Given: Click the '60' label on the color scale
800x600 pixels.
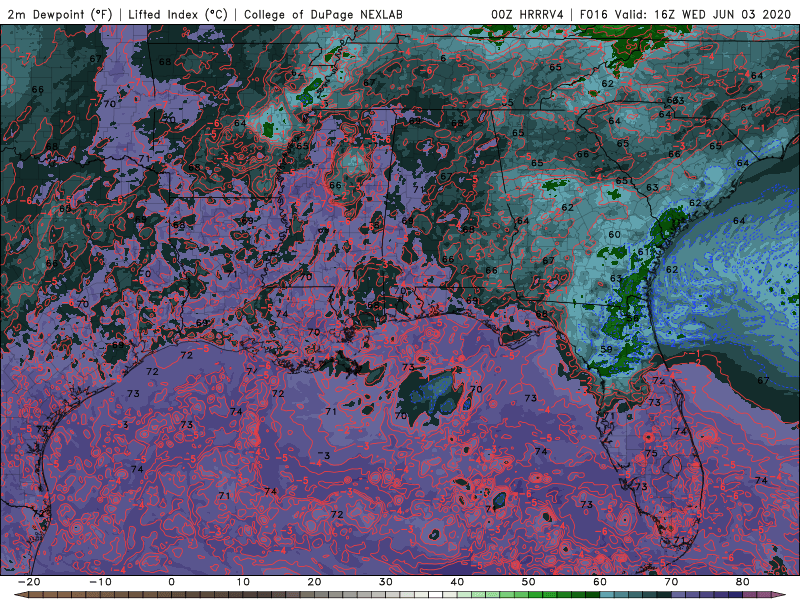Looking at the screenshot, I should click(600, 582).
